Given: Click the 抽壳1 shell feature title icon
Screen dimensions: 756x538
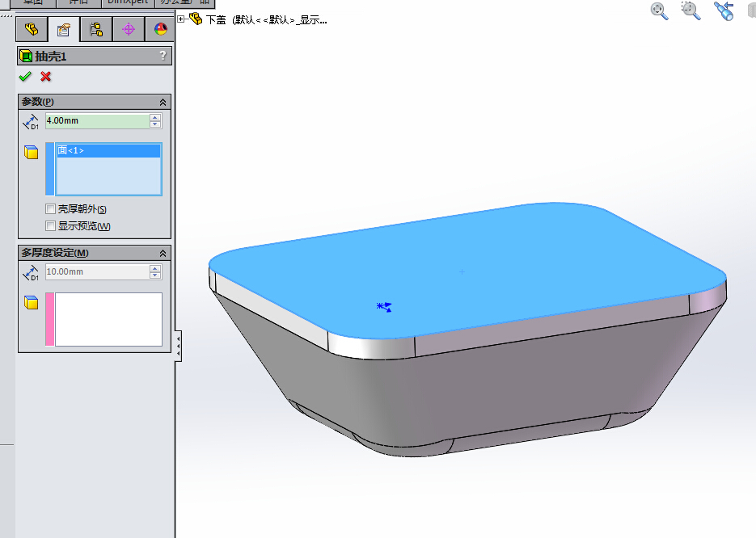Looking at the screenshot, I should tap(26, 57).
